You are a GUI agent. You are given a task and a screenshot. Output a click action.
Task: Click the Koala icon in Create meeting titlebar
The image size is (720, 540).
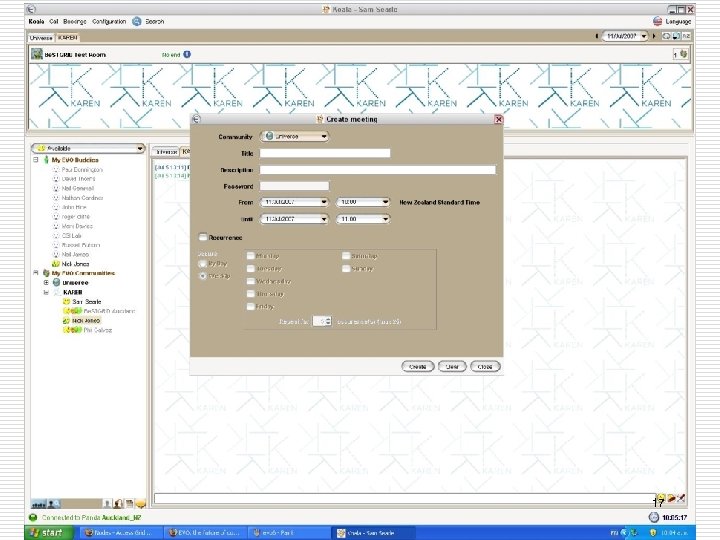320,119
